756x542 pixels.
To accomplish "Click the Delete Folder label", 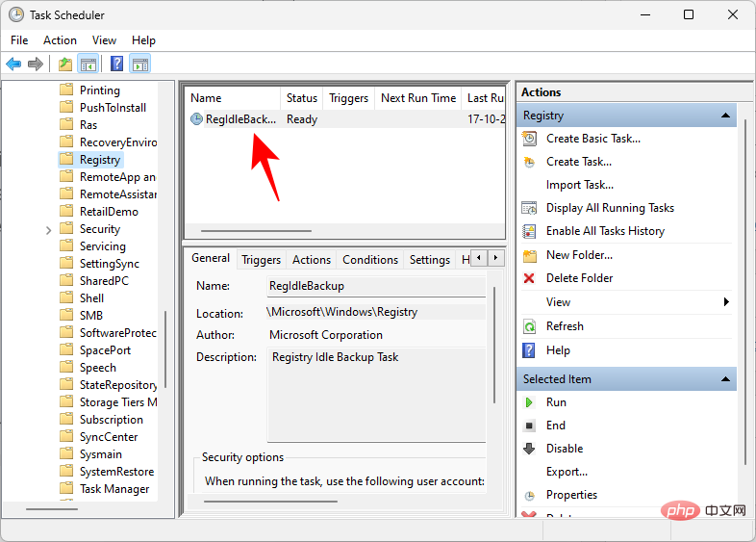I will tap(580, 278).
